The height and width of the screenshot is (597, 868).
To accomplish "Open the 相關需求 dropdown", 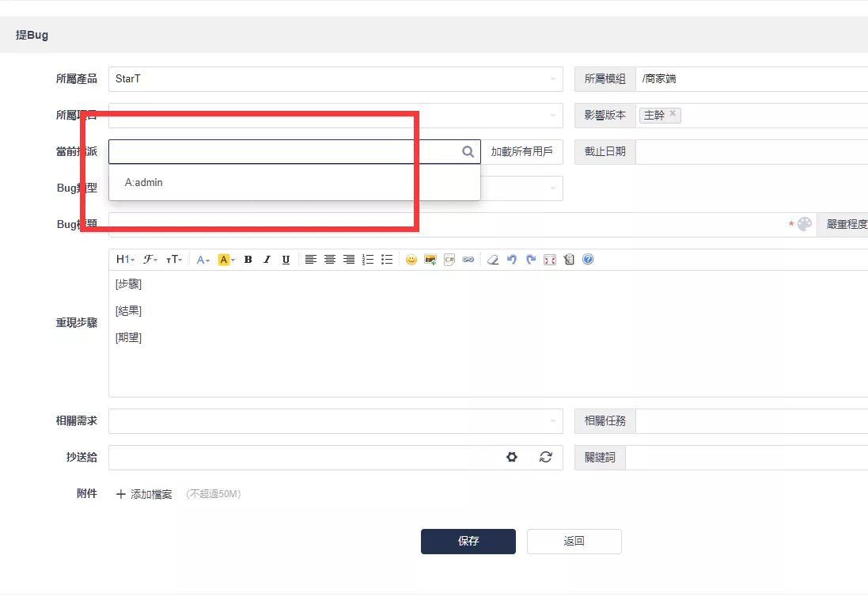I will pyautogui.click(x=335, y=421).
